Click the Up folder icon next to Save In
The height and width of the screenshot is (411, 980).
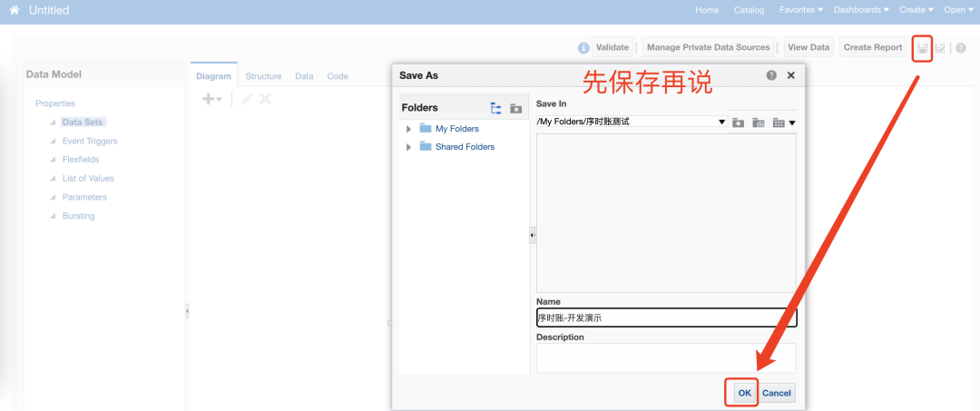(x=738, y=122)
